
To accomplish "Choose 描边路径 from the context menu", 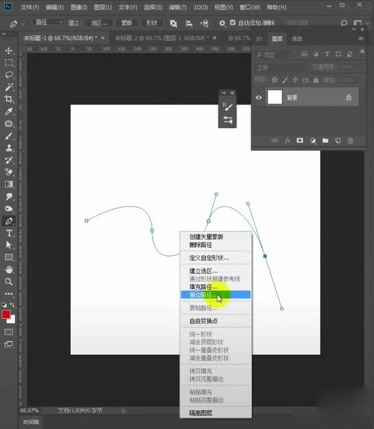I will (x=215, y=295).
